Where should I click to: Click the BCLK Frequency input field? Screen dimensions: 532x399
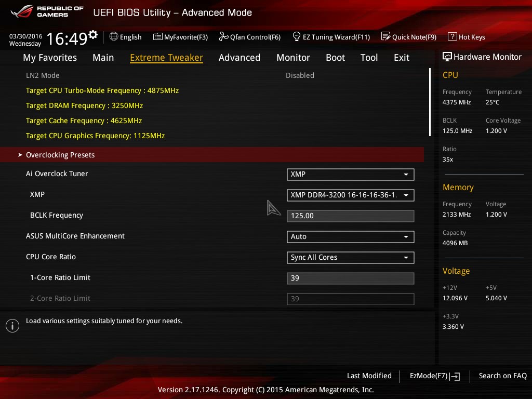coord(351,216)
